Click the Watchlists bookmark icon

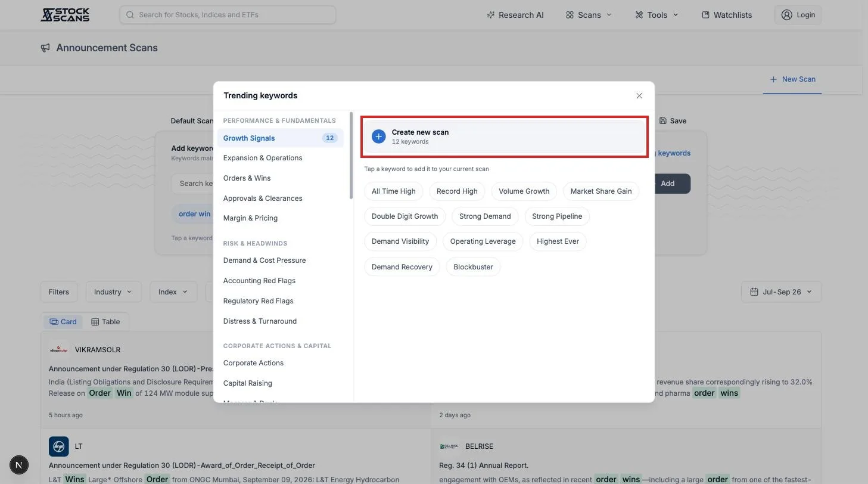(x=705, y=15)
